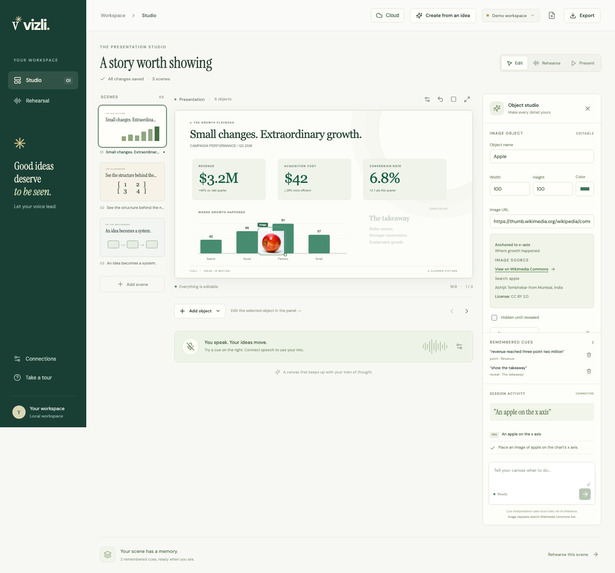Click Rehearse this scene link
Screen dimensions: 615x573
click(x=573, y=555)
